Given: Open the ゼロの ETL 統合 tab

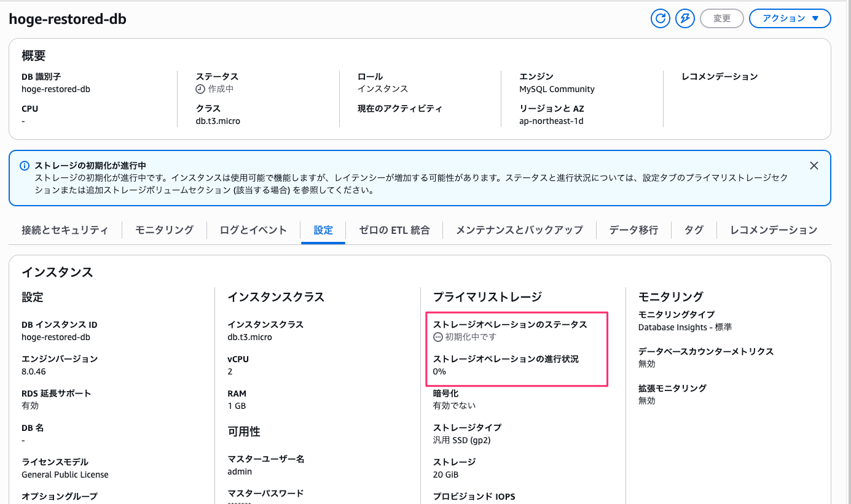Looking at the screenshot, I should click(394, 230).
